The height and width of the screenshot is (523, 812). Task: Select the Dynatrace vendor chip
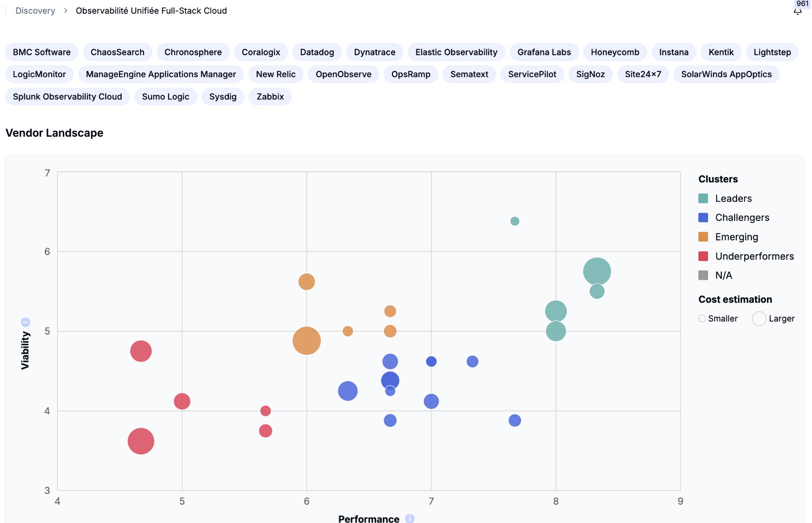coord(374,52)
